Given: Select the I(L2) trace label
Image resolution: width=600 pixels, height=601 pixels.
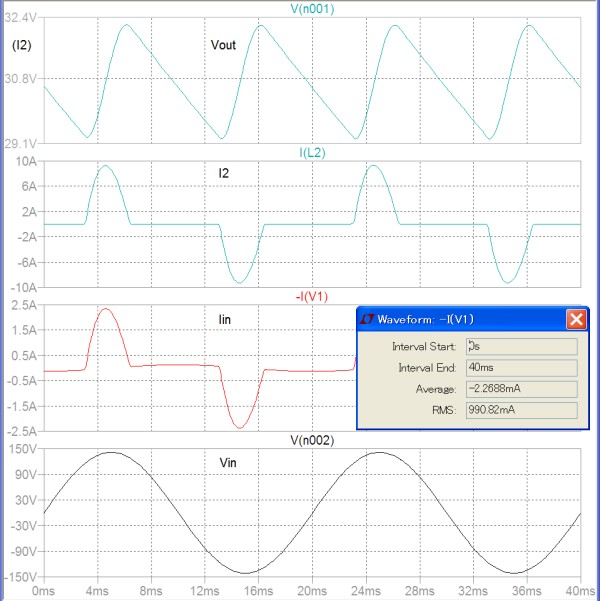Looking at the screenshot, I should (312, 152).
